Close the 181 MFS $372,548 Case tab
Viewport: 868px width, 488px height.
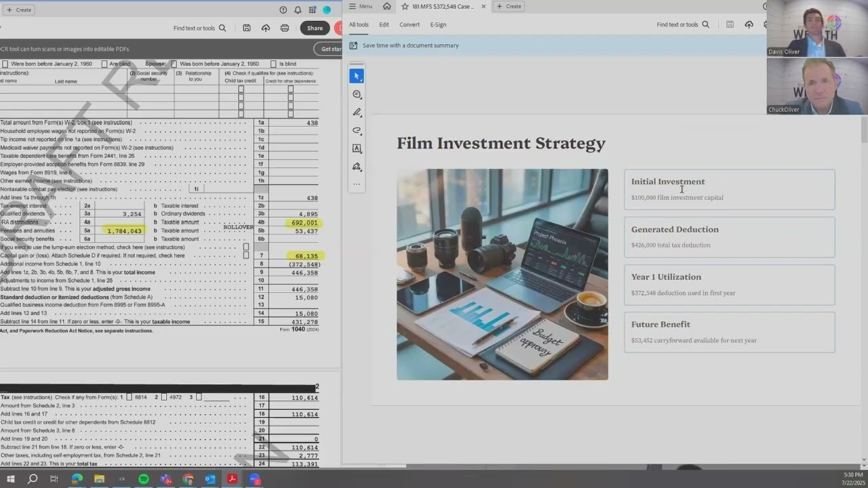coord(484,6)
